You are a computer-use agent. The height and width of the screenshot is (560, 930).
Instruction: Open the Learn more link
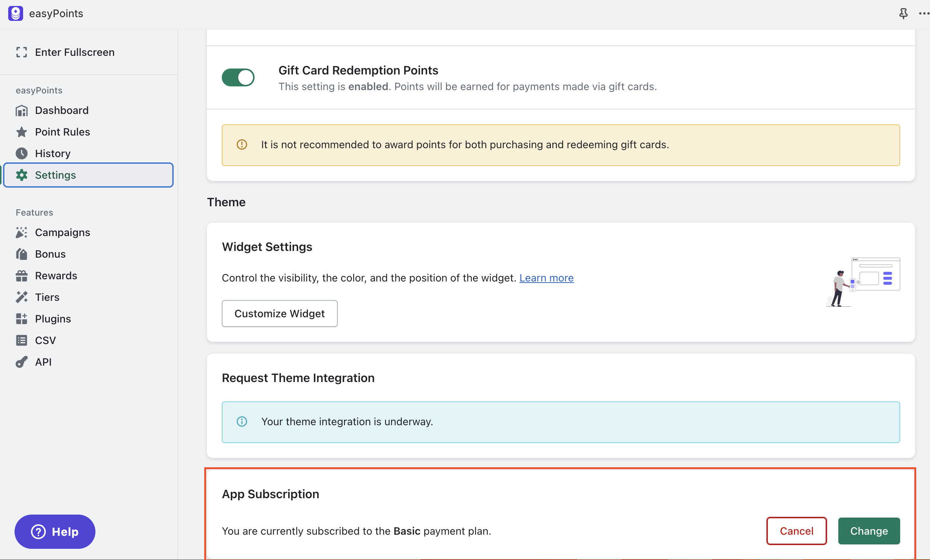tap(546, 278)
